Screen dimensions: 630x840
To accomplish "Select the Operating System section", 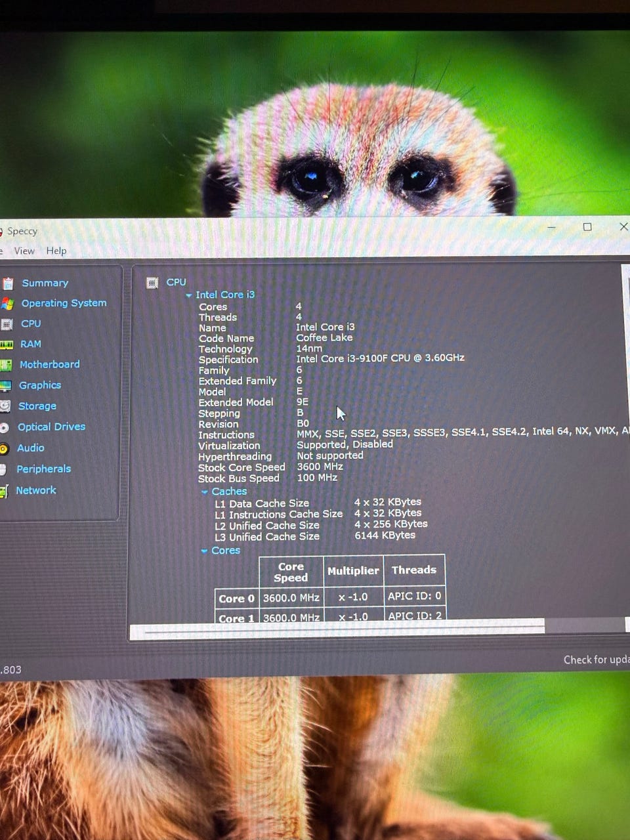I will (64, 303).
